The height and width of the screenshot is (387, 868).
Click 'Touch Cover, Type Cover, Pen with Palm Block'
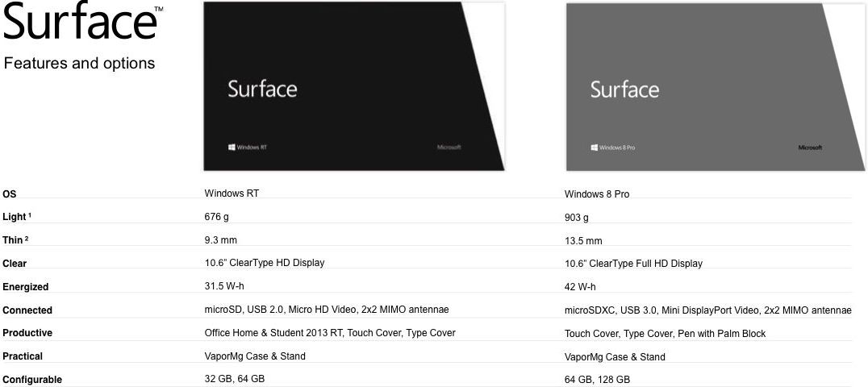[666, 333]
